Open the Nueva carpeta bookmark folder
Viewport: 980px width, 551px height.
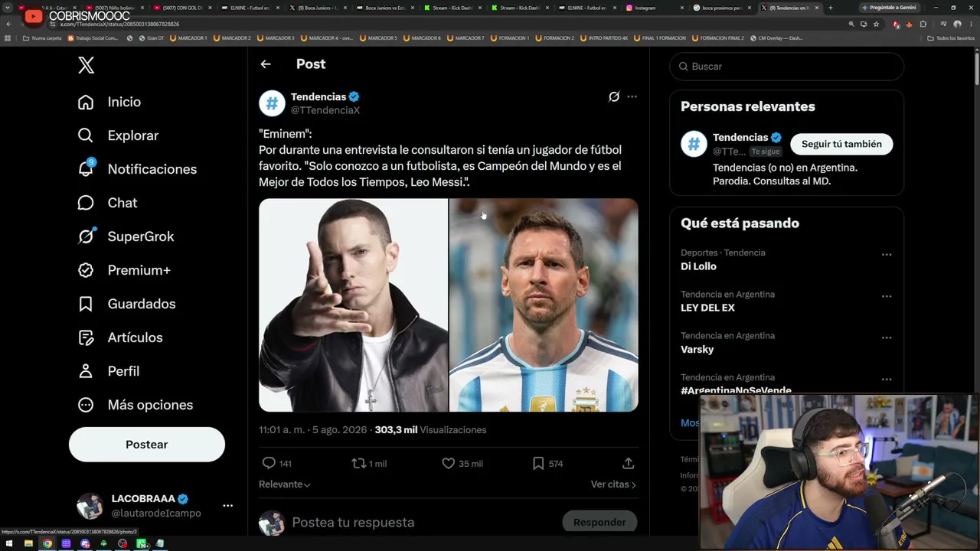(x=42, y=37)
